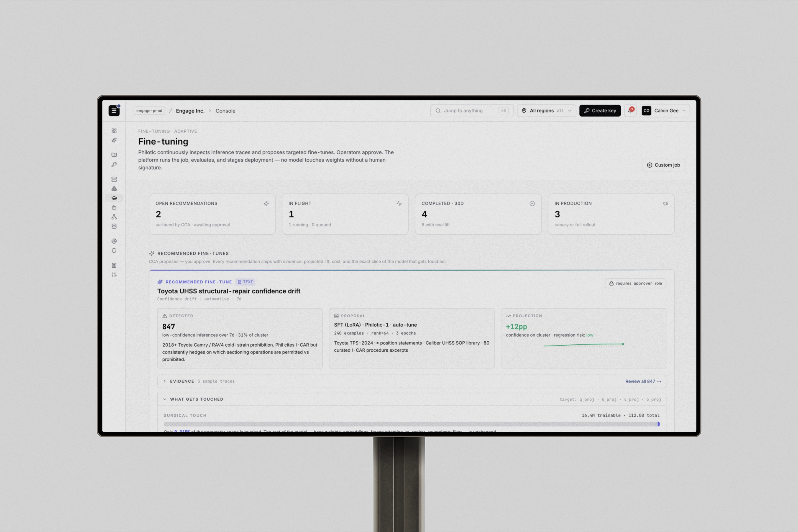Click the SFT (LoRA) proposal heading
Screen dimensions: 798x532
(x=375, y=325)
